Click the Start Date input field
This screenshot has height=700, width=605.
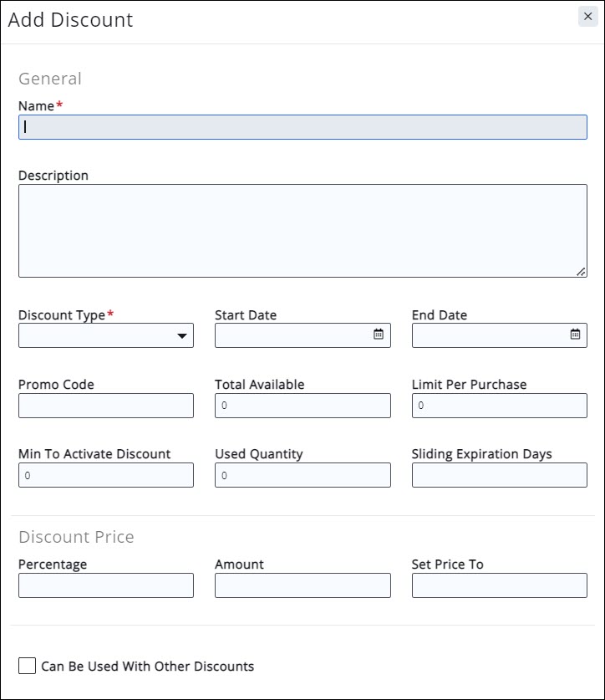[x=292, y=335]
